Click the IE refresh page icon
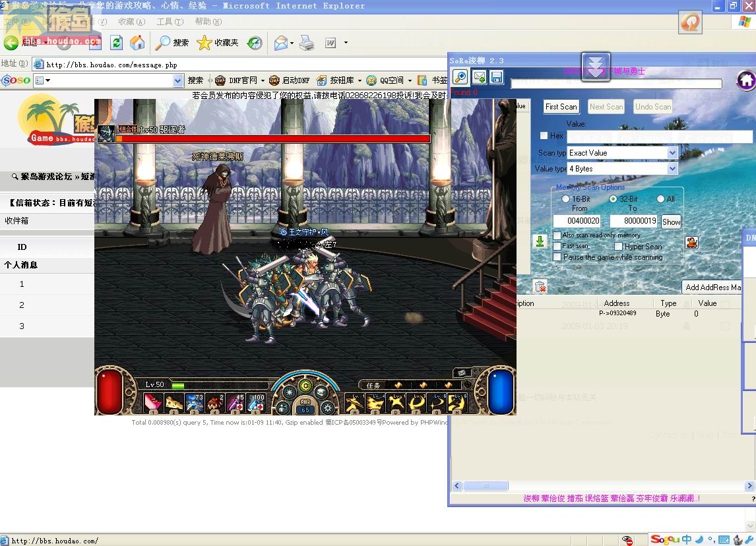 (x=116, y=42)
